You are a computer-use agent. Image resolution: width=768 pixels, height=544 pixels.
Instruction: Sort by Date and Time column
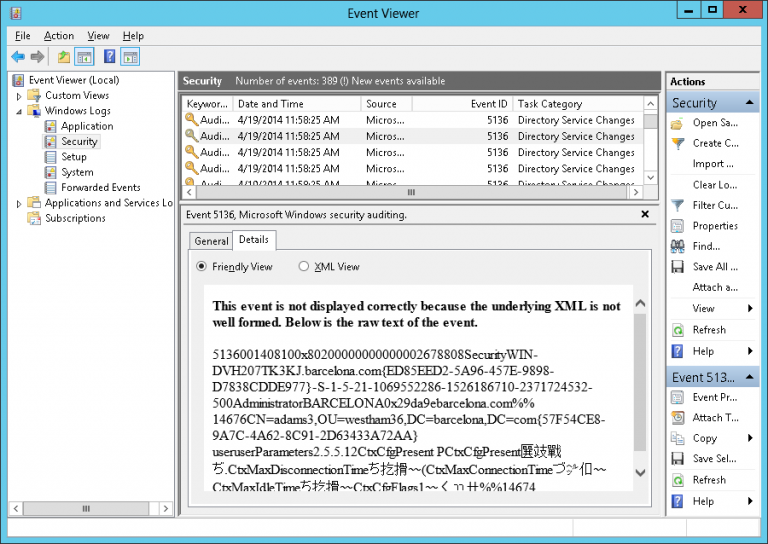(296, 104)
